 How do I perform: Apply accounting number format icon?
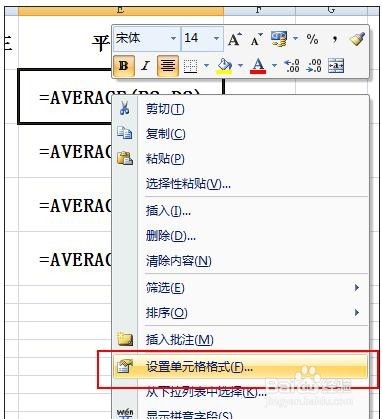click(x=279, y=39)
